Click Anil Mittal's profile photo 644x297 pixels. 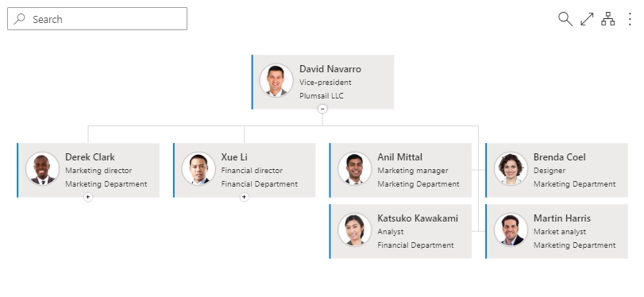pos(354,169)
